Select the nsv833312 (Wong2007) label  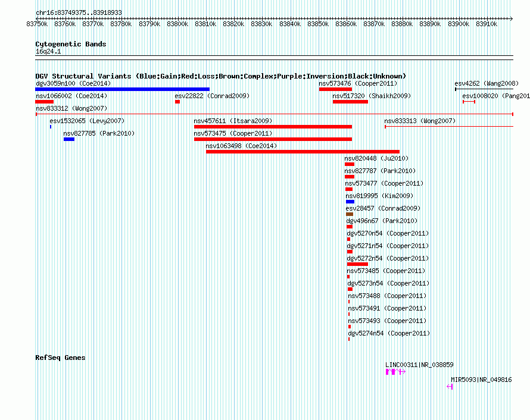tap(71, 108)
